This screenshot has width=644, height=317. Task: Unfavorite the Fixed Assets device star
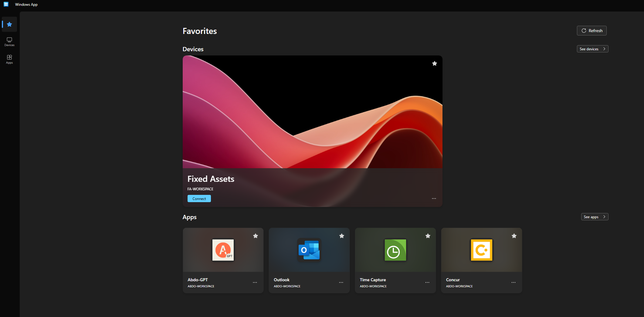[435, 63]
